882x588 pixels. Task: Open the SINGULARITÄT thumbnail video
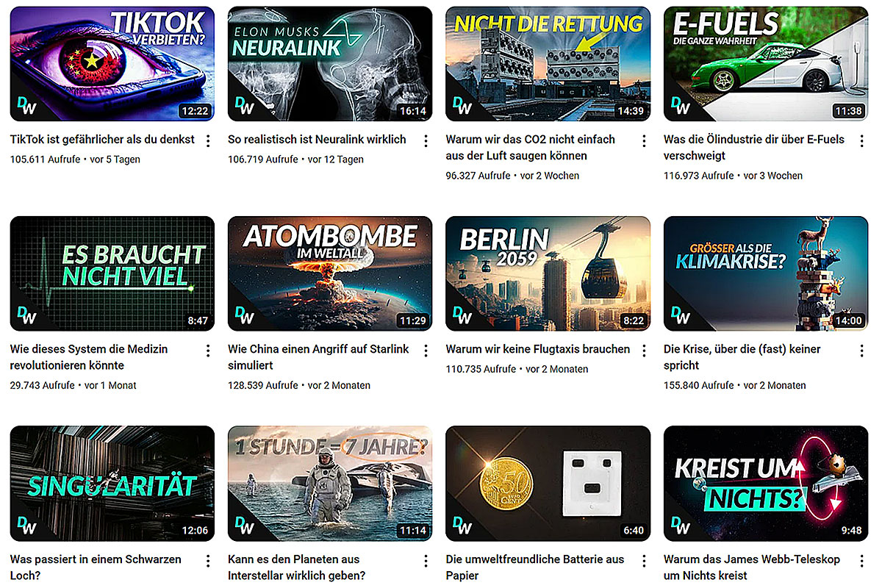112,484
